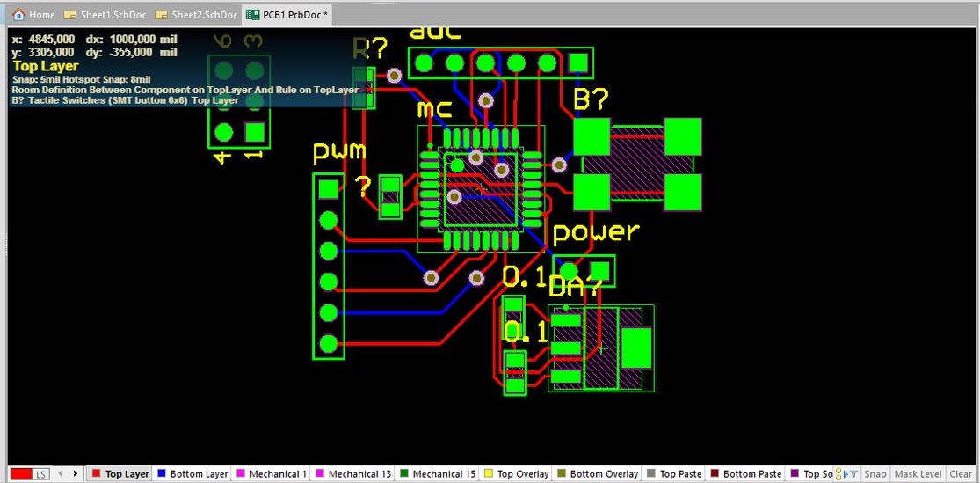Image resolution: width=980 pixels, height=483 pixels.
Task: Click the square pad of power connector
Action: [599, 271]
